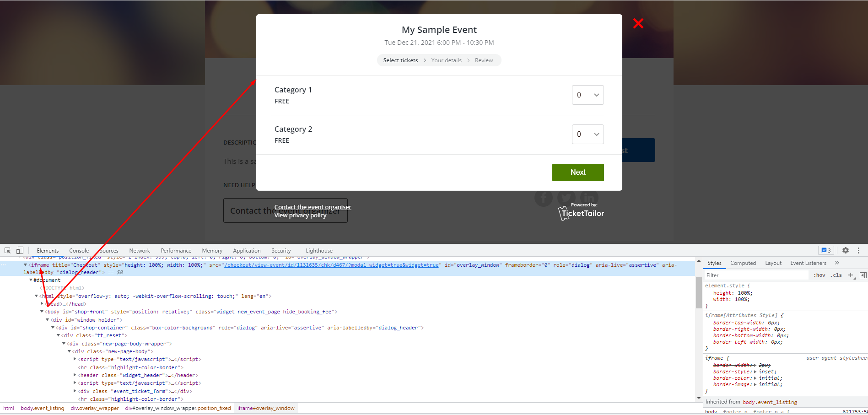Expand the head element node
Image resolution: width=868 pixels, height=415 pixels.
tap(42, 303)
